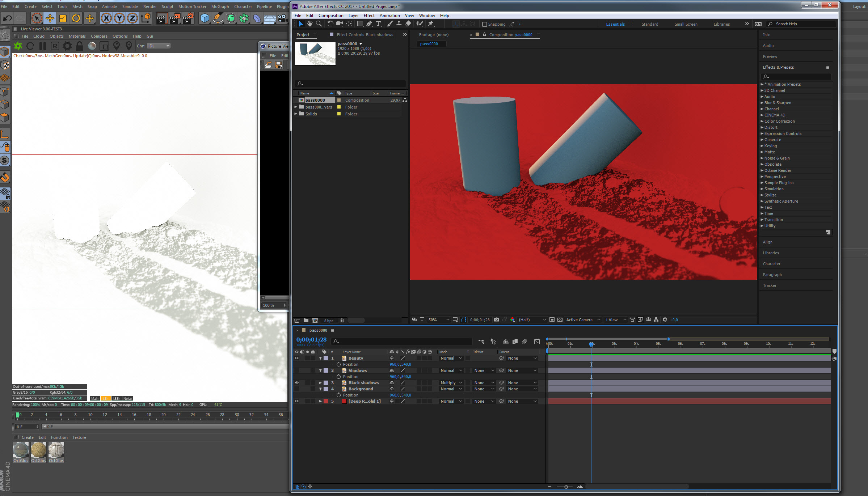Open the 50% magnification dropdown
This screenshot has width=868, height=496.
[x=438, y=320]
